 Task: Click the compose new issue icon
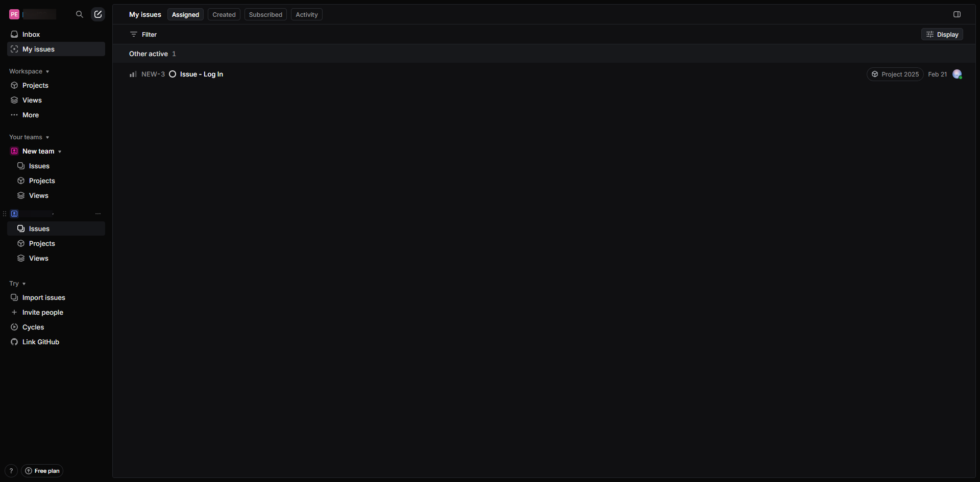pyautogui.click(x=98, y=14)
